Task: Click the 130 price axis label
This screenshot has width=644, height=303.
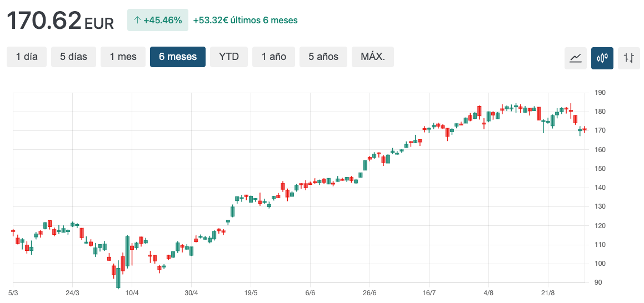Action: [600, 206]
